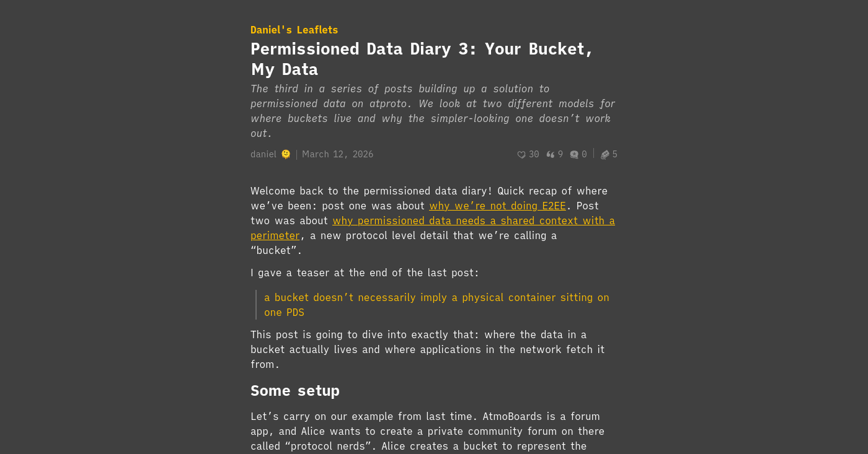Image resolution: width=868 pixels, height=454 pixels.
Task: Click the tag icon beside 5
Action: pos(605,155)
